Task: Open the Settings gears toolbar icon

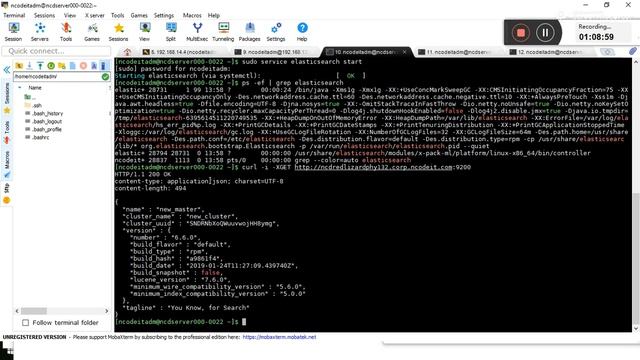Action: click(x=276, y=32)
